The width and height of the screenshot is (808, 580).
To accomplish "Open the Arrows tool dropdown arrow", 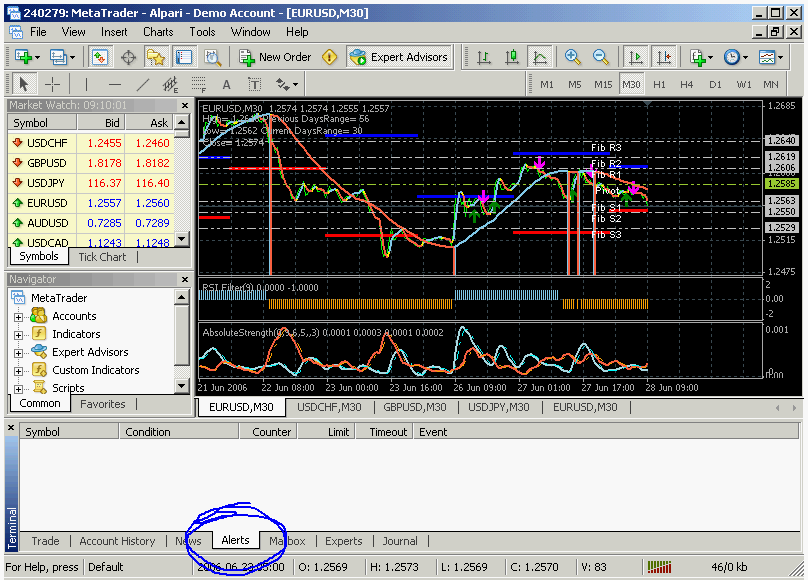I will 295,84.
